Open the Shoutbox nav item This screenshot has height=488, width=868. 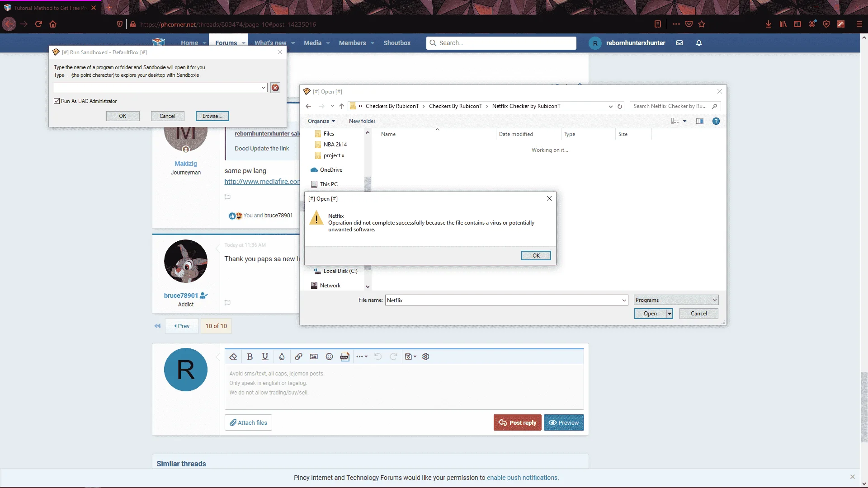[397, 43]
